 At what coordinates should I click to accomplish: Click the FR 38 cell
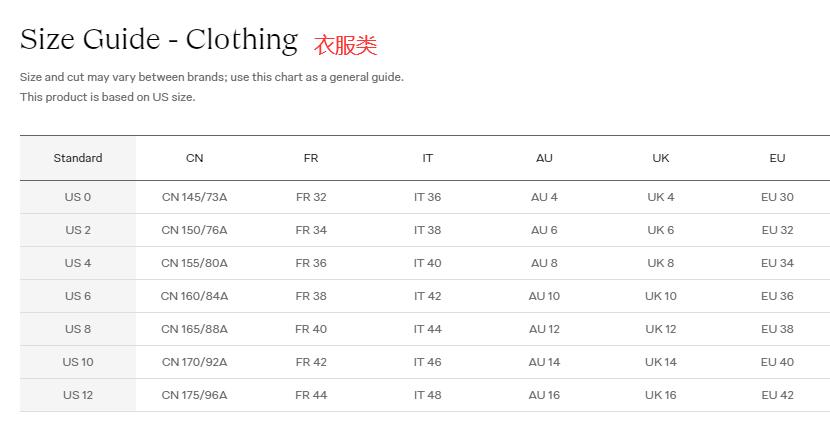click(311, 296)
